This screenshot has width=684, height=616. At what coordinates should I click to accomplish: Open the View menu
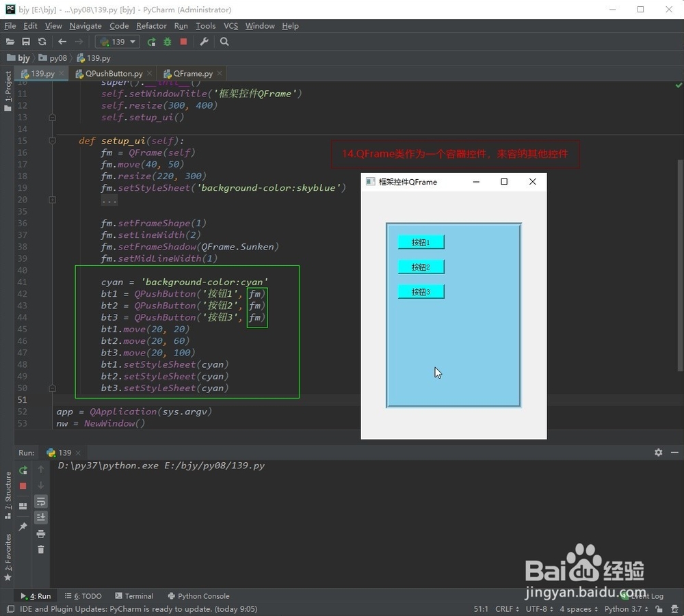point(53,26)
